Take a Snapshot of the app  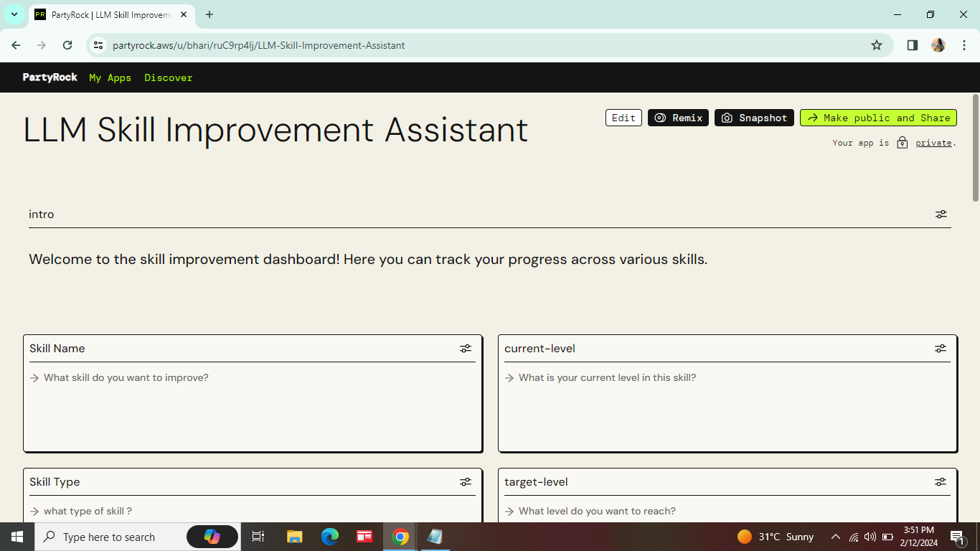(754, 118)
